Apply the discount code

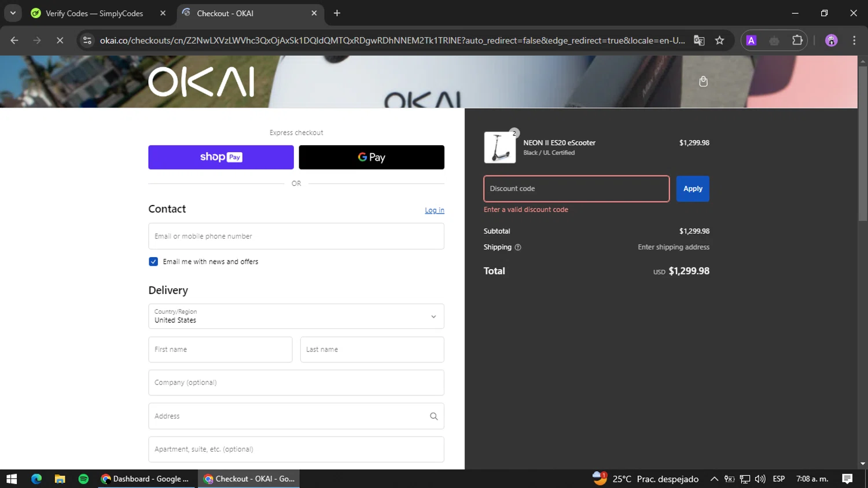click(693, 189)
